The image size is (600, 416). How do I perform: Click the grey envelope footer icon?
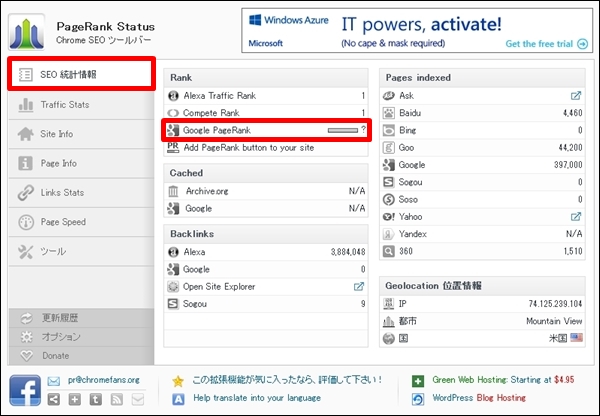tap(138, 400)
